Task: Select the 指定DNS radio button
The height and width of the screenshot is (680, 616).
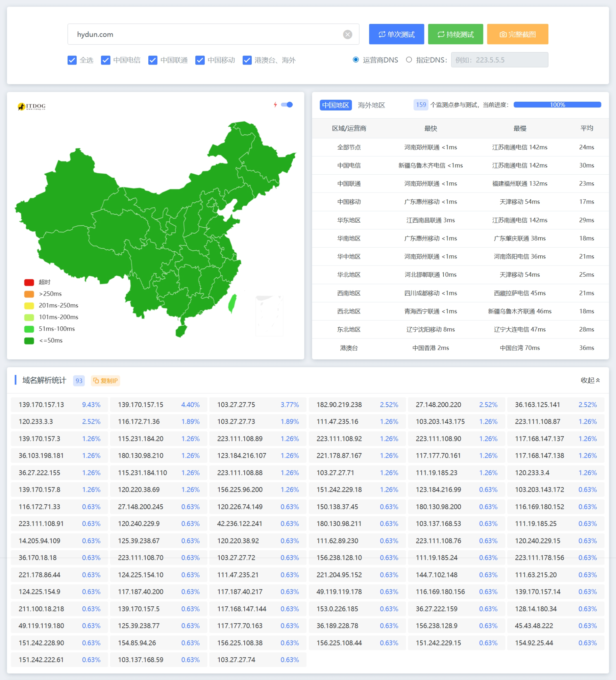Action: click(x=409, y=60)
